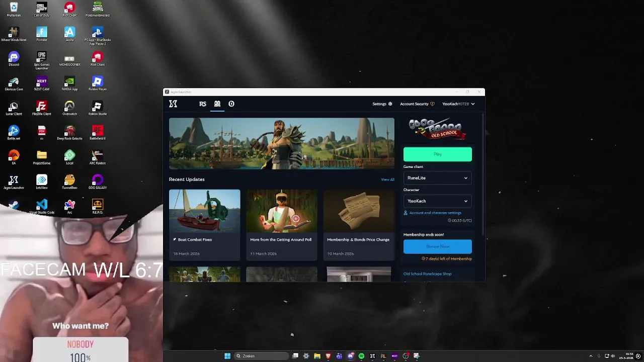Select the cv PDF desktop file
This screenshot has height=362, width=644.
pyautogui.click(x=42, y=133)
